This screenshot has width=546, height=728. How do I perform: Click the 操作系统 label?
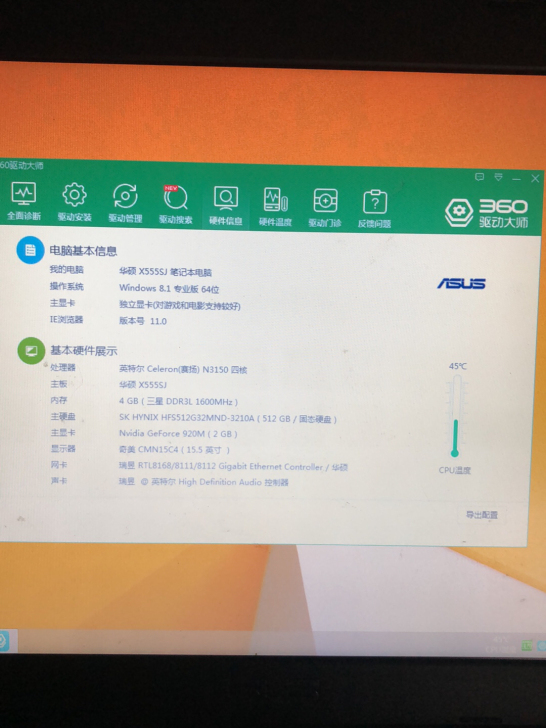coord(66,286)
